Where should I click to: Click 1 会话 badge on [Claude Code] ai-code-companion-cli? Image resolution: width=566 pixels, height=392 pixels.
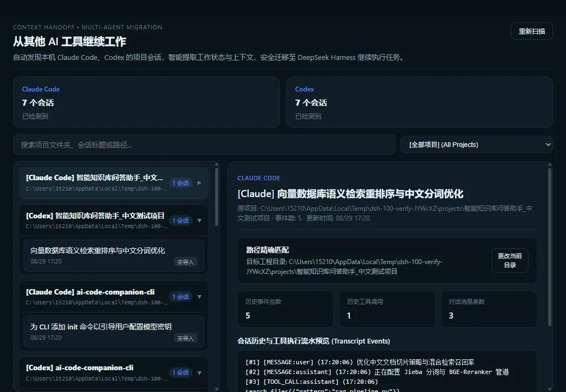tap(181, 297)
